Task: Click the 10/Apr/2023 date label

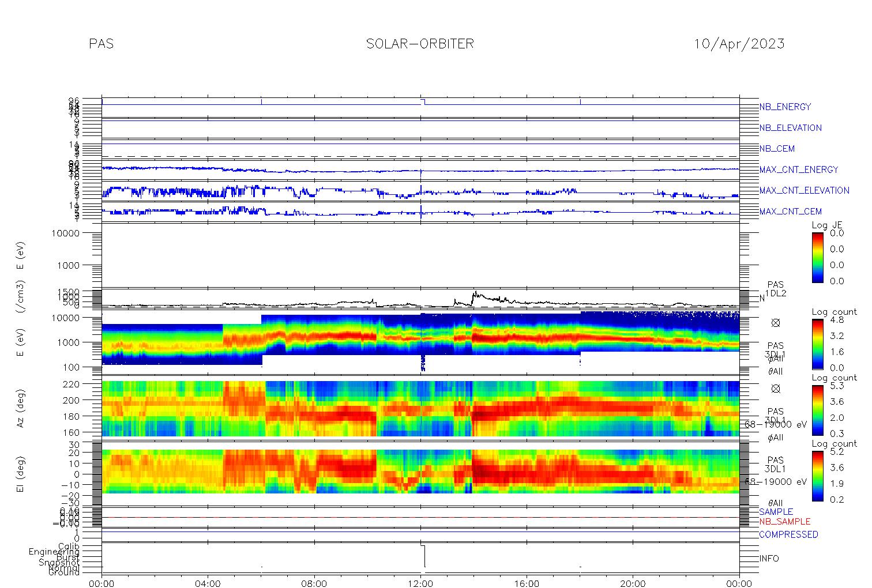Action: [x=739, y=44]
